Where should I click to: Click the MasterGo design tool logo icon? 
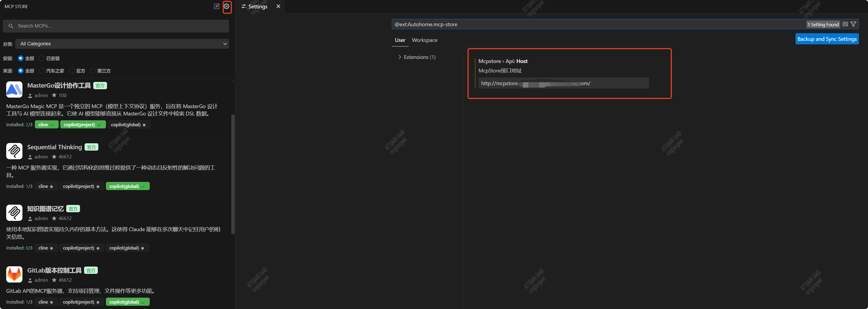[14, 90]
